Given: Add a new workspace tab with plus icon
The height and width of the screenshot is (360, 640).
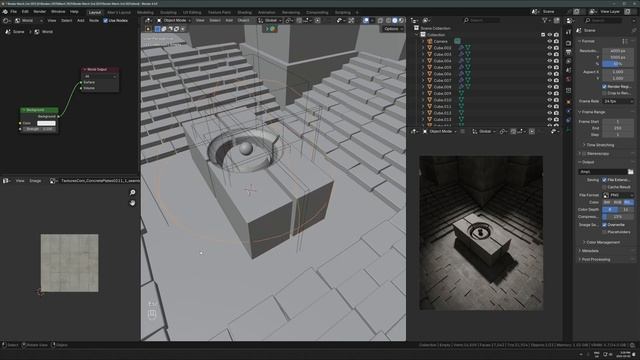Looking at the screenshot, I should [x=357, y=13].
